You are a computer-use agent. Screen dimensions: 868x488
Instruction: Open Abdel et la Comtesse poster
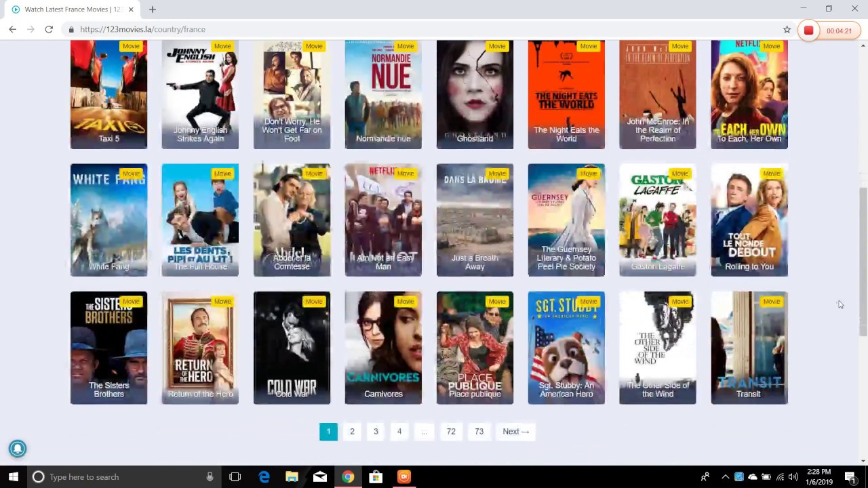coord(292,220)
